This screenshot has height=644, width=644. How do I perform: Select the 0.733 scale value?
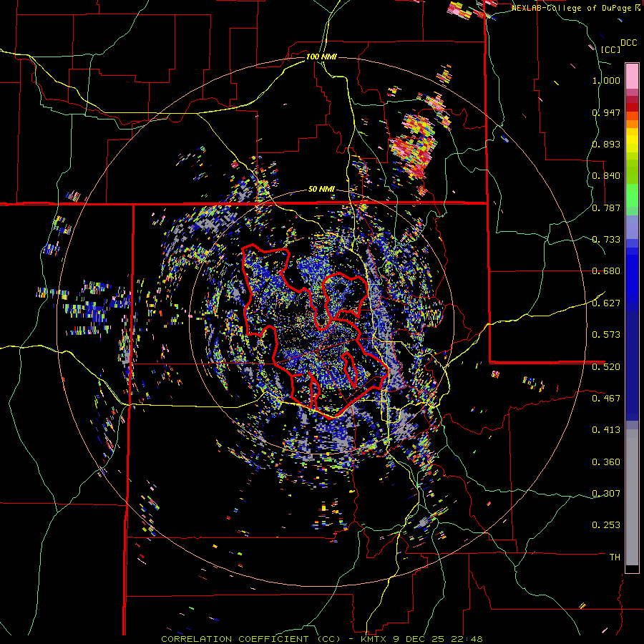point(606,240)
